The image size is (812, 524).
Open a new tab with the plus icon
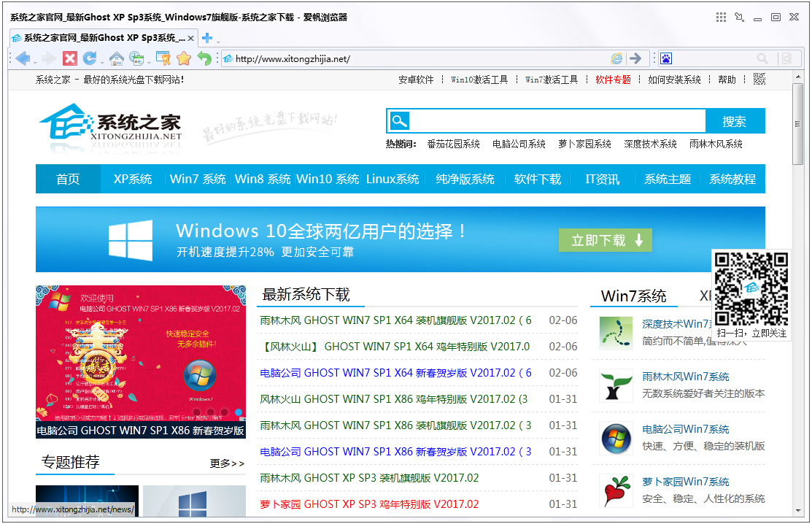(x=207, y=38)
